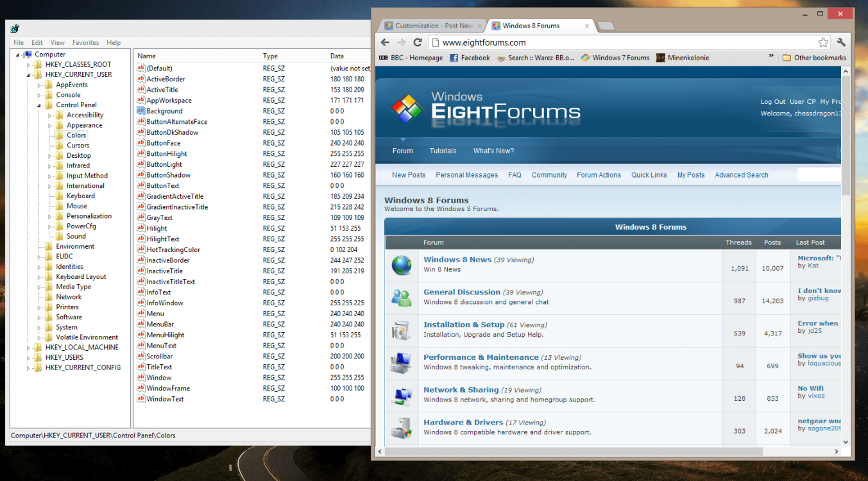Click the Network & Sharing forum icon
Viewport: 868px width, 481px height.
(402, 396)
